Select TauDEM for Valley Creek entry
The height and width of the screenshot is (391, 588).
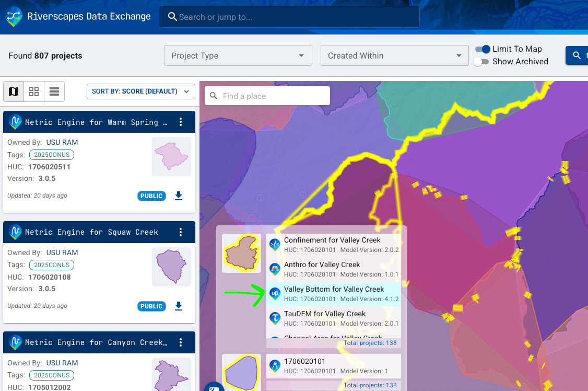coord(333,318)
